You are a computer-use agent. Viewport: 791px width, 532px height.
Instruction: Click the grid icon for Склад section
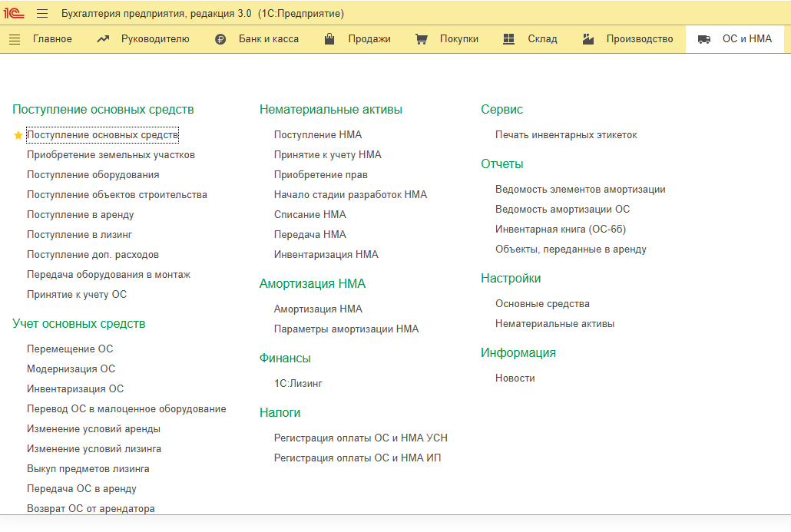(x=508, y=39)
